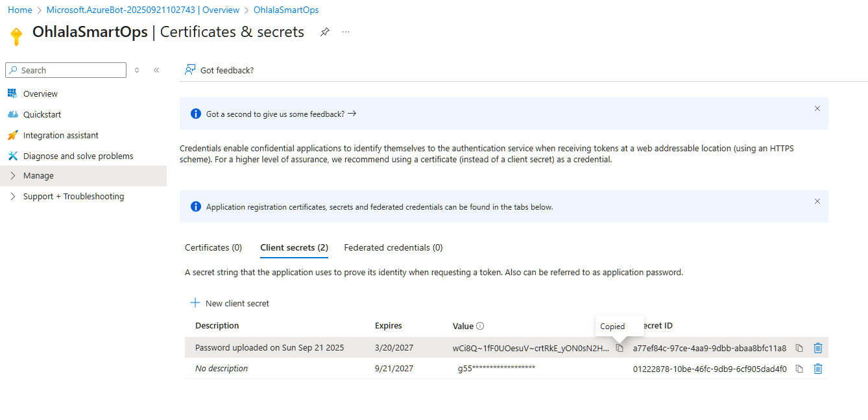Image resolution: width=868 pixels, height=420 pixels.
Task: Delete the 'No description' client secret
Action: (x=818, y=369)
